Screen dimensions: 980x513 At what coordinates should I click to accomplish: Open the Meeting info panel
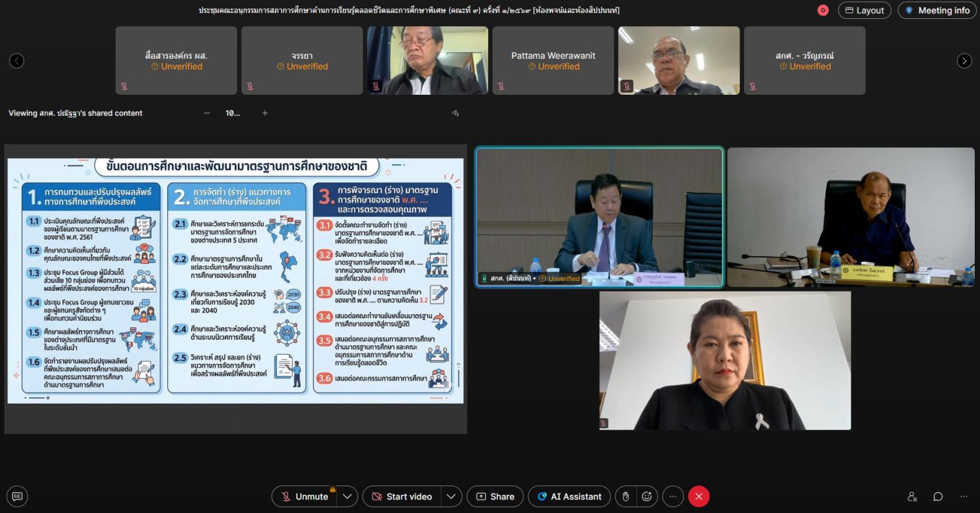(x=937, y=10)
